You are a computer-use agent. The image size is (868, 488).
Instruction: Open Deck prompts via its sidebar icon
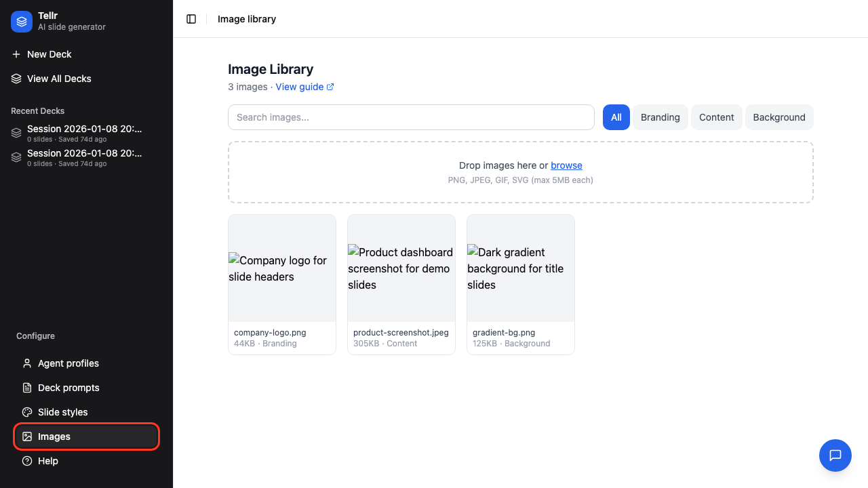click(26, 388)
